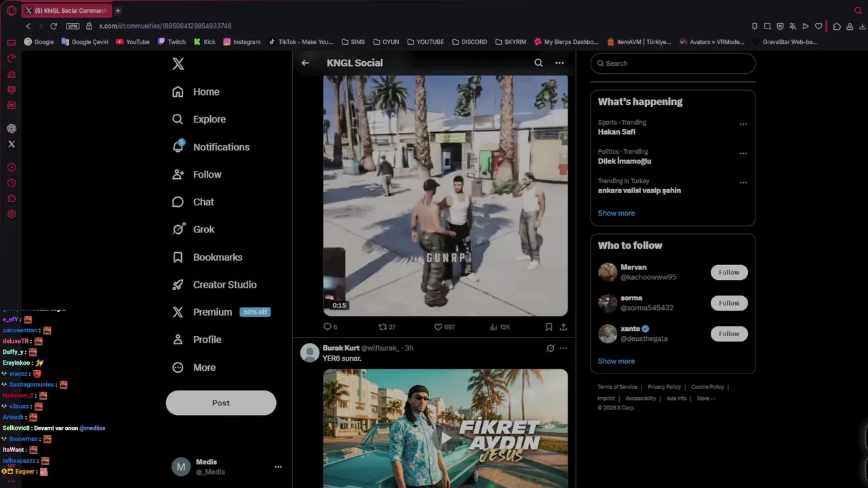Toggle the browser VPN badge

coord(73,26)
